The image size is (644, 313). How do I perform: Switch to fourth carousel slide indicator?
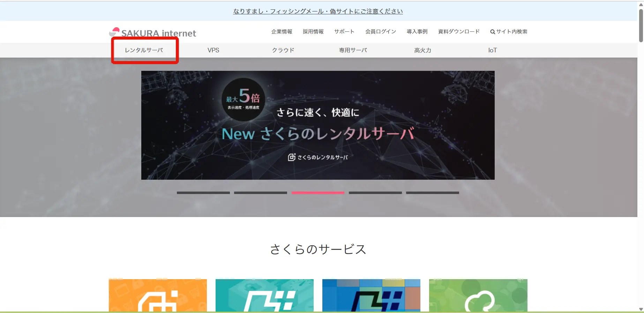pos(375,193)
